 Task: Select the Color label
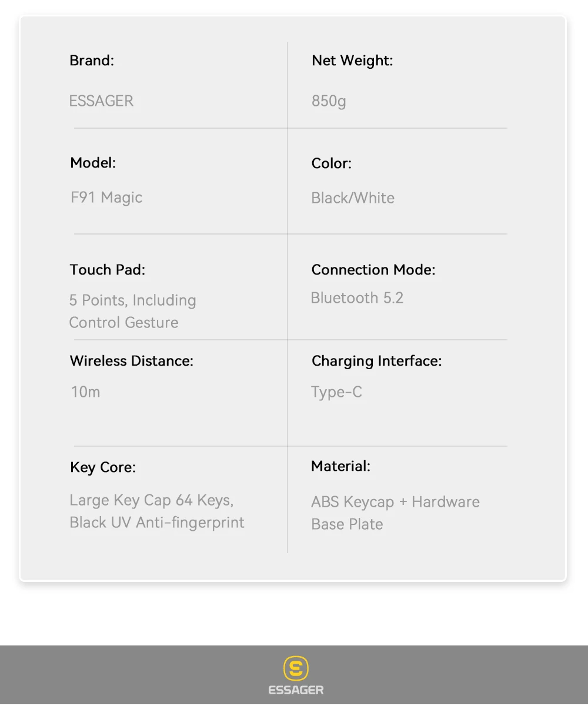tap(332, 163)
